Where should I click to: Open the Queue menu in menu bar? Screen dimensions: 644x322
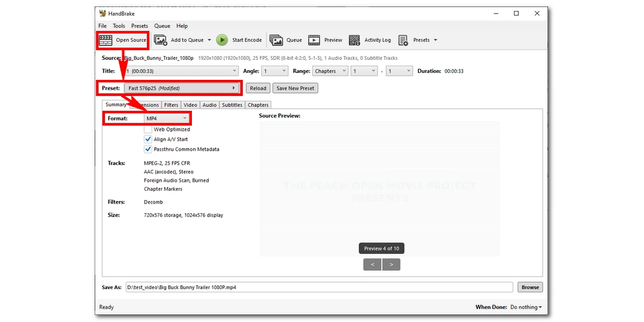pos(162,26)
